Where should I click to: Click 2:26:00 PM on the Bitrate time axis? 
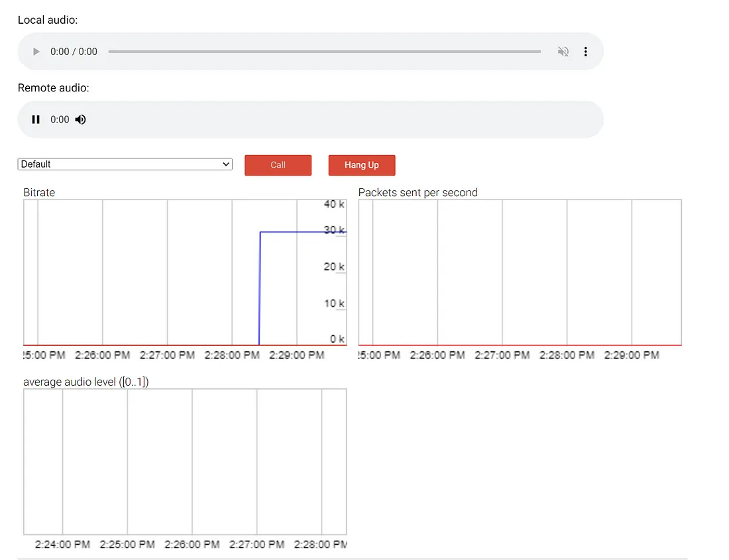(102, 355)
